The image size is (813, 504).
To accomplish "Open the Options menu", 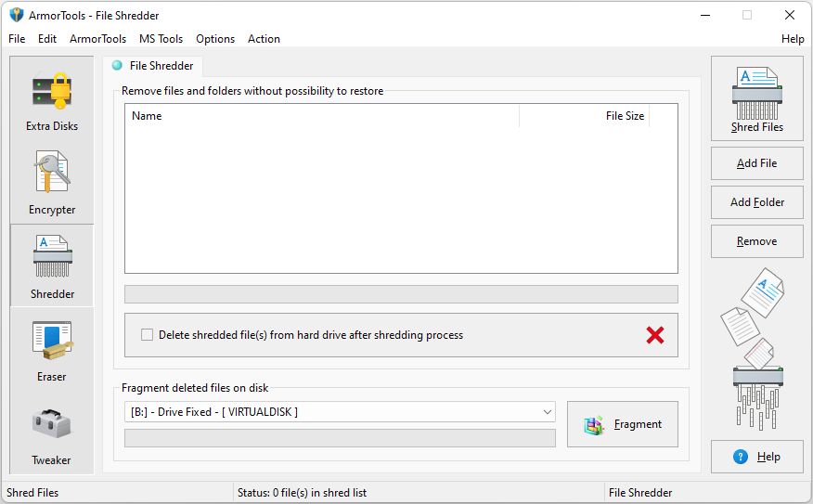I will coord(215,39).
